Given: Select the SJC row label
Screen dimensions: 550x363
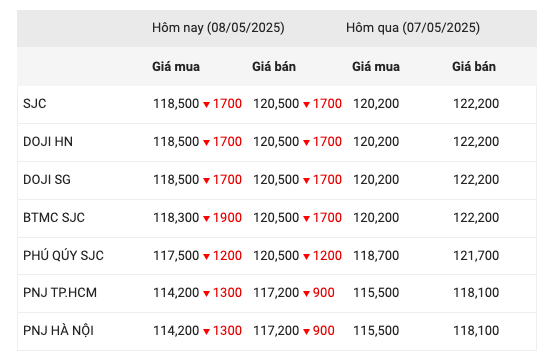Looking at the screenshot, I should pos(35,104).
